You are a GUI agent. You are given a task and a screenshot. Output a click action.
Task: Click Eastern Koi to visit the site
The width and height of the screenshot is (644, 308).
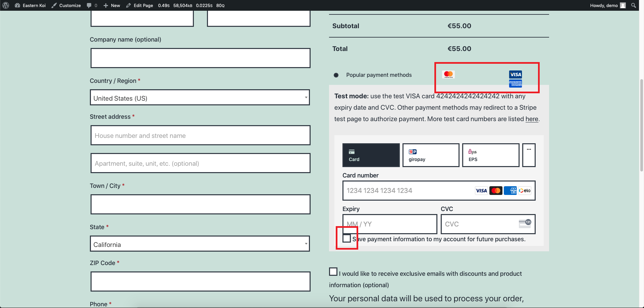coord(34,5)
